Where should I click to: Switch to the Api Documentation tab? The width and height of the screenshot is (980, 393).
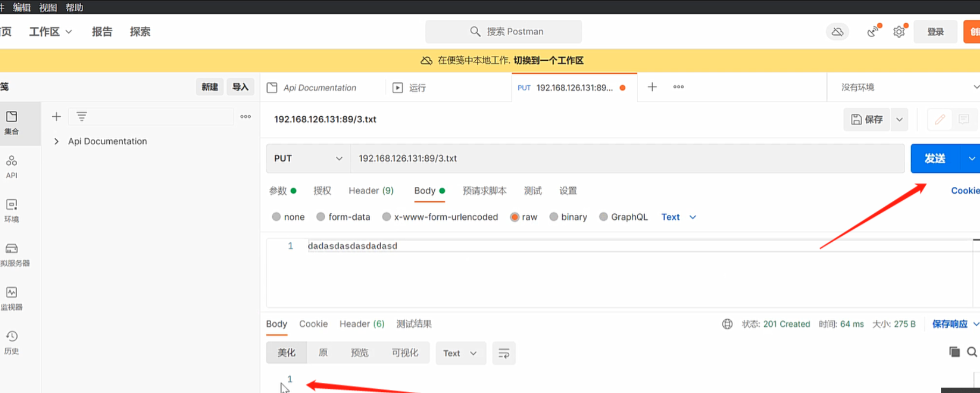pyautogui.click(x=320, y=87)
